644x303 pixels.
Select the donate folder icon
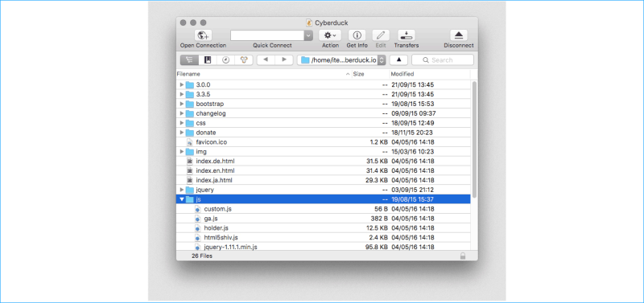coord(189,133)
